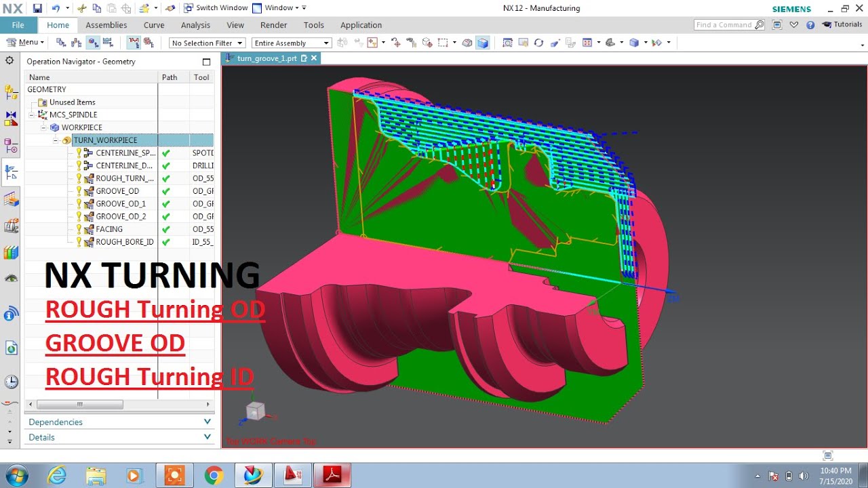Open the File menu tab
This screenshot has height=488, width=868.
[x=18, y=25]
